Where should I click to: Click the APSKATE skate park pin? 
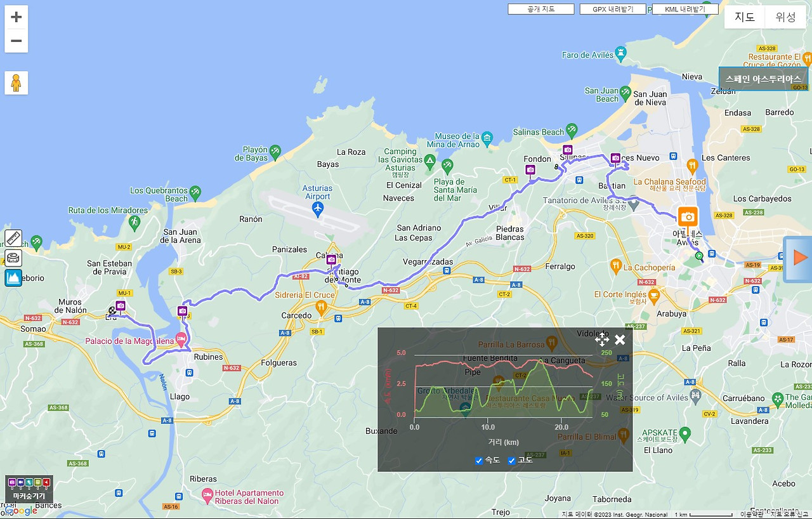(684, 433)
